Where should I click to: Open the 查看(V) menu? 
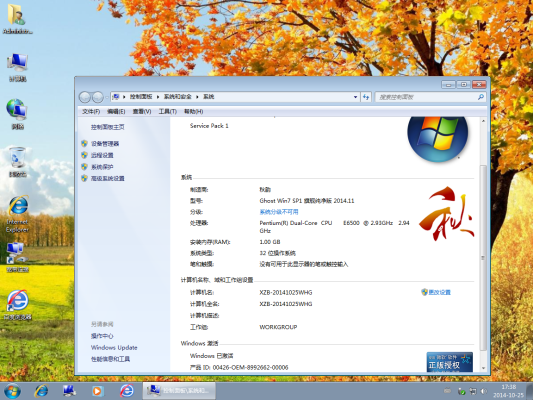coord(142,111)
